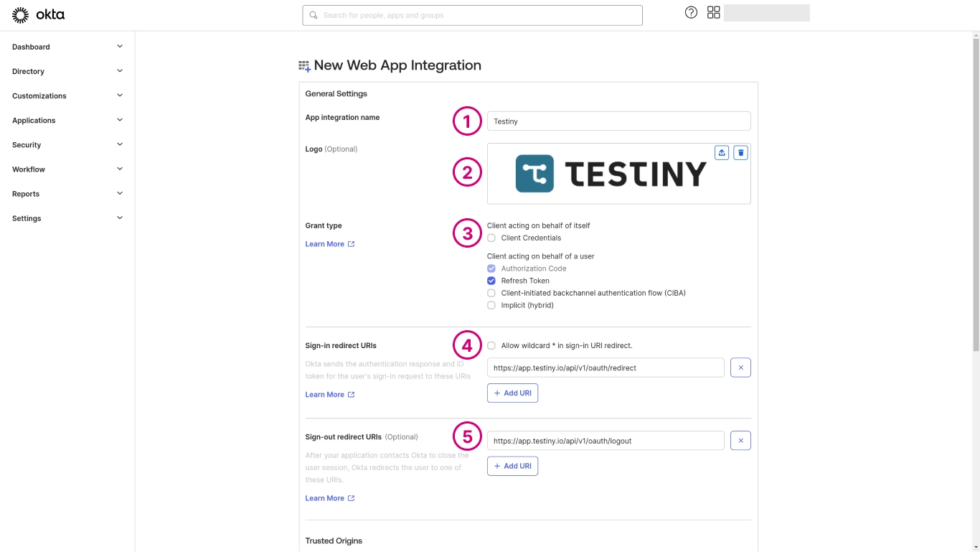Remove the sign-out redirect URI with X
980x552 pixels.
point(740,441)
